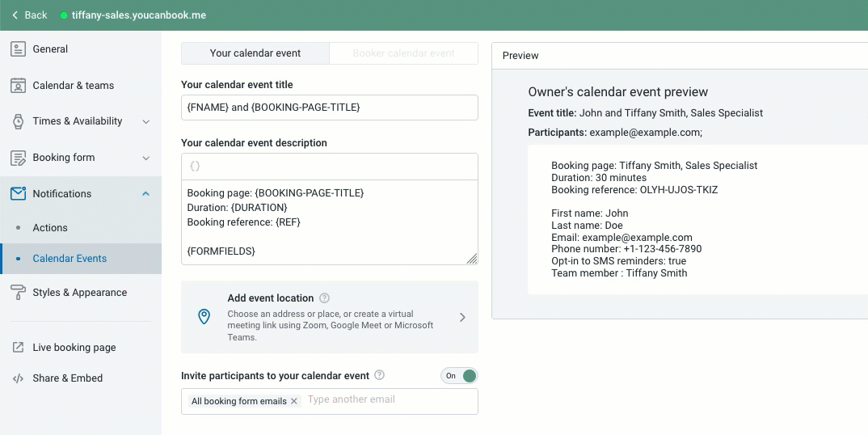Click the Live booking page external-link icon
This screenshot has height=435, width=868.
point(18,348)
